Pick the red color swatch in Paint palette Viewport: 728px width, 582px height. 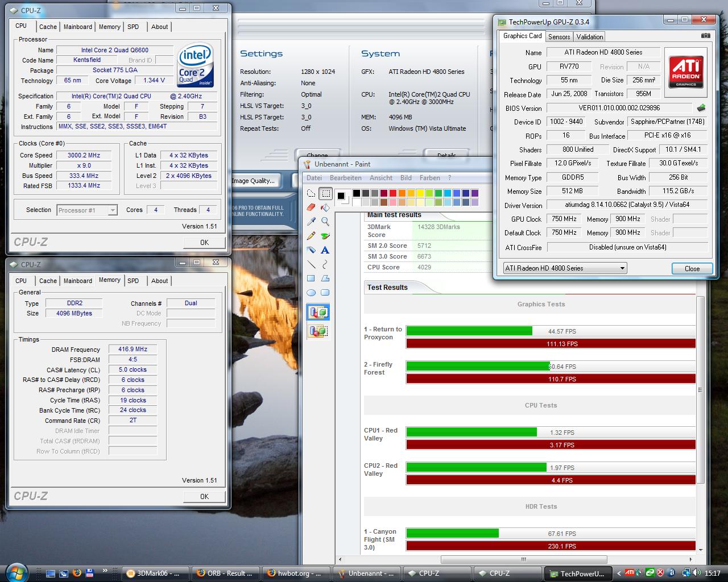[393, 193]
